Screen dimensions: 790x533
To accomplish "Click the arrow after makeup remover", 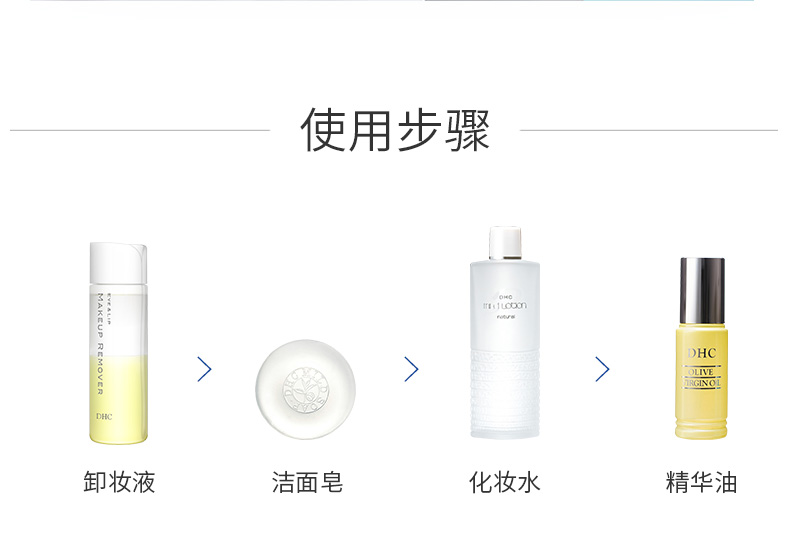I will [x=204, y=369].
